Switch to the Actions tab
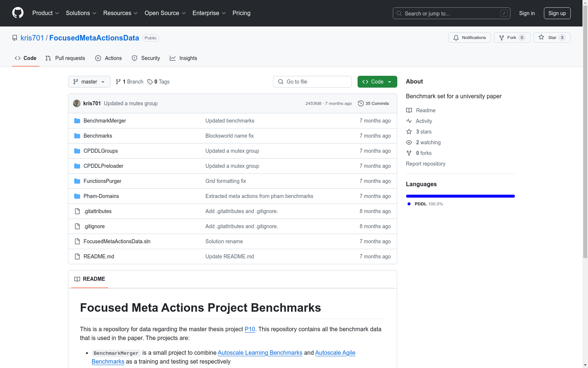The width and height of the screenshot is (588, 368). [108, 58]
